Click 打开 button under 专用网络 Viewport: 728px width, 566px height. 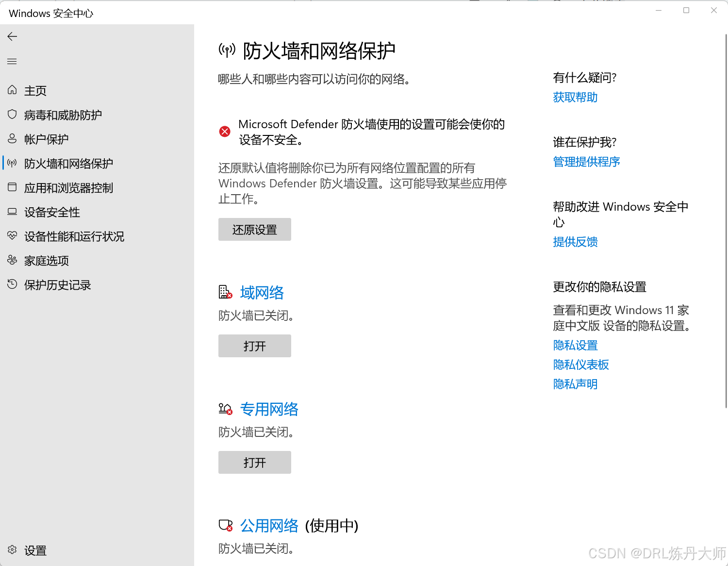[x=255, y=462]
